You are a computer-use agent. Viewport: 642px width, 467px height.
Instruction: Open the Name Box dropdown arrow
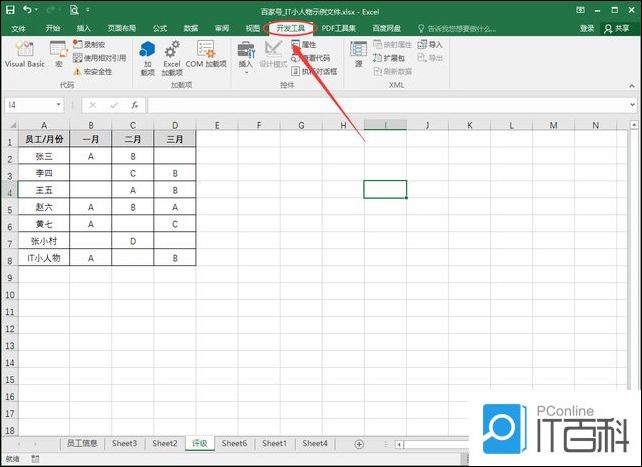coord(59,105)
